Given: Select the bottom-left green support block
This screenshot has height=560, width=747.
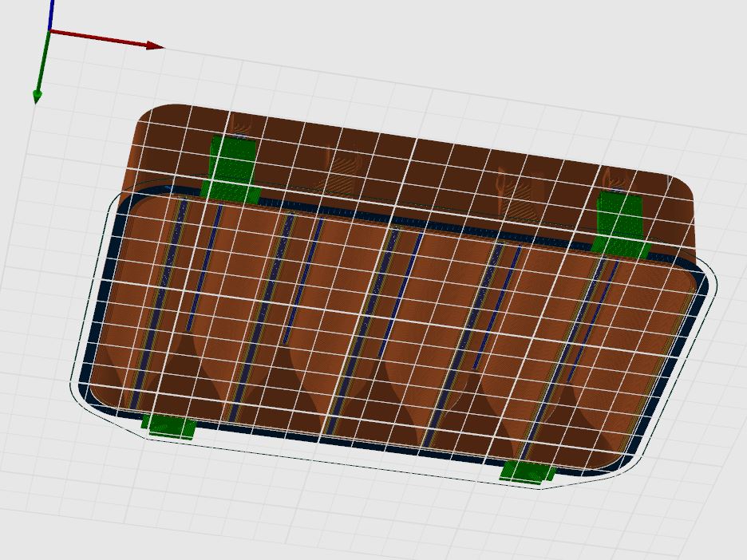Looking at the screenshot, I should coord(170,425).
